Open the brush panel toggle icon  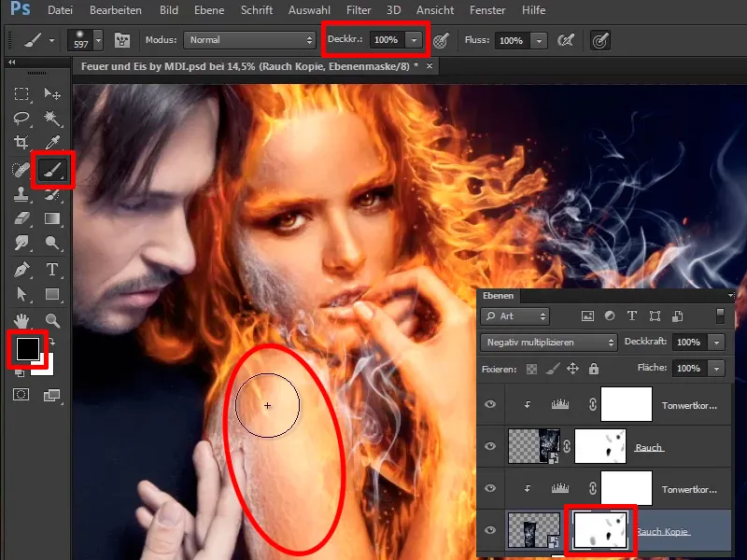(x=122, y=40)
